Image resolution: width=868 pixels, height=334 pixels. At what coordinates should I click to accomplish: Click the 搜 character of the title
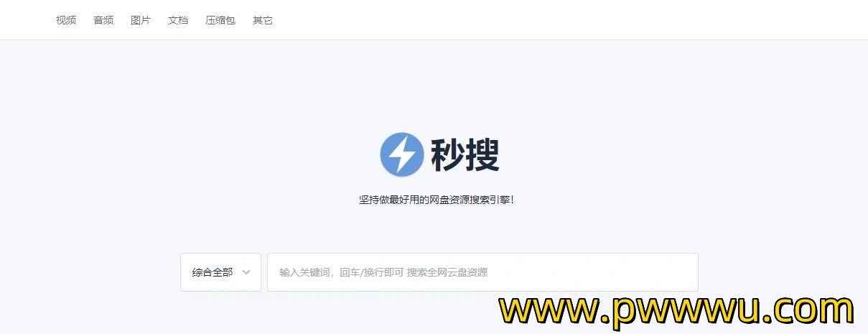point(482,154)
